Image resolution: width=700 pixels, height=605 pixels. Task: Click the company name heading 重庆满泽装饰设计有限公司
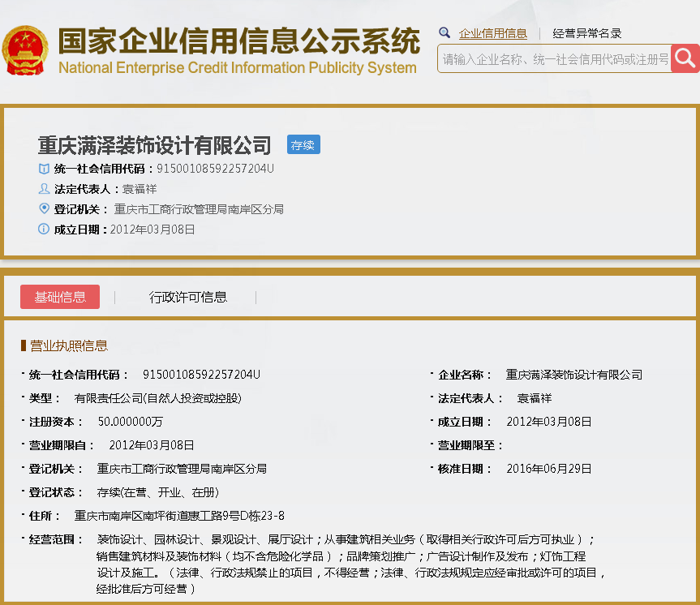click(x=154, y=145)
